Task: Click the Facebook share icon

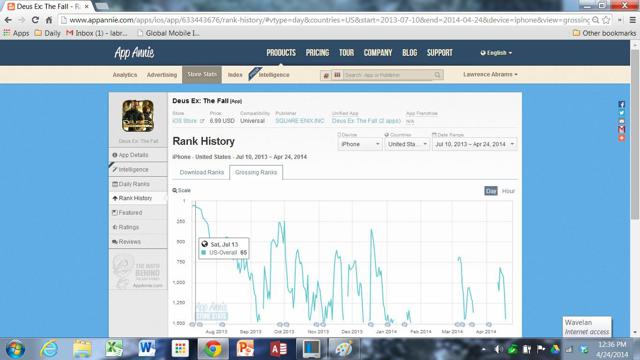Action: [621, 104]
